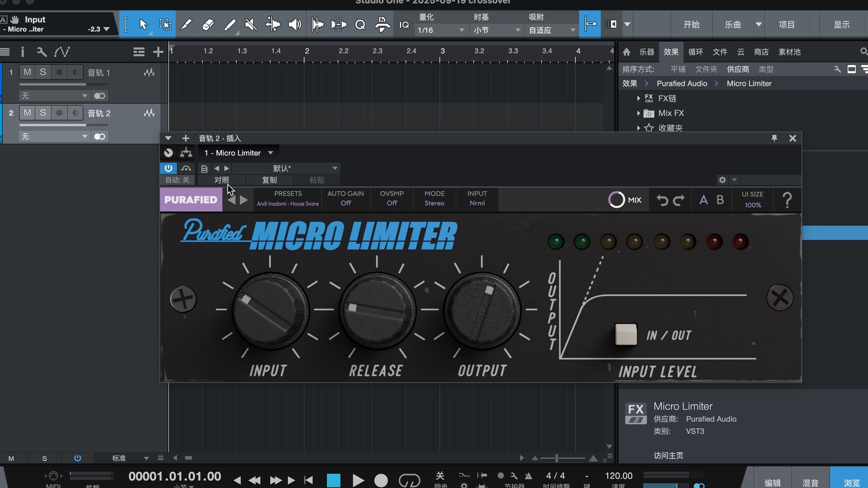The image size is (868, 488).
Task: Toggle monitor on 音轨 1
Action: coord(75,72)
